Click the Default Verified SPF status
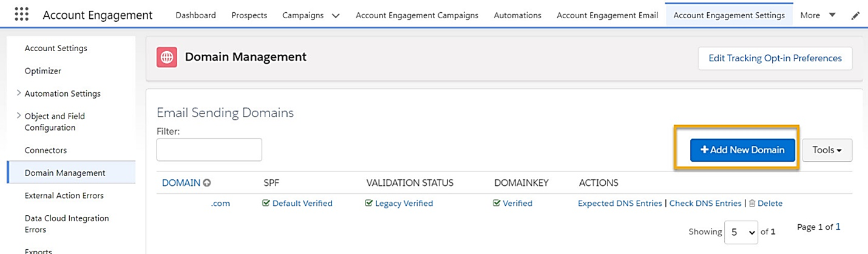 [x=302, y=204]
